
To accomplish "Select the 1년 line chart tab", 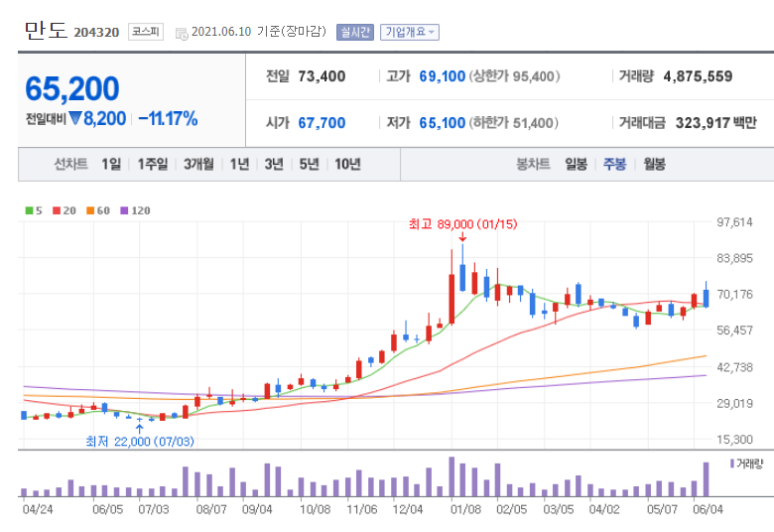I will coord(239,164).
